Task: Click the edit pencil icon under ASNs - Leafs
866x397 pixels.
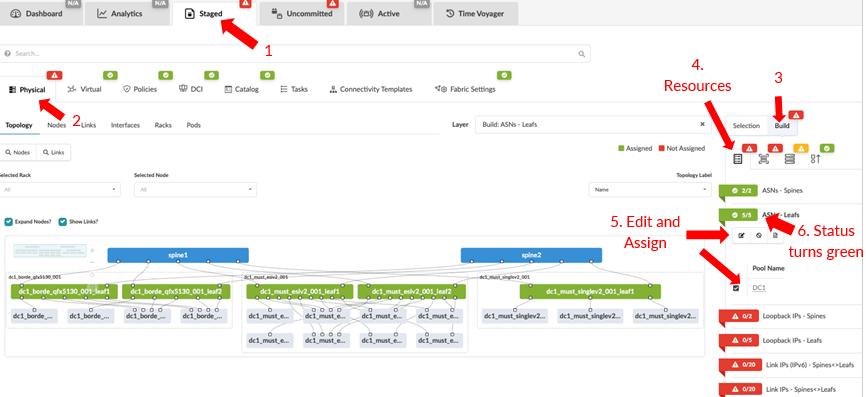Action: click(741, 235)
